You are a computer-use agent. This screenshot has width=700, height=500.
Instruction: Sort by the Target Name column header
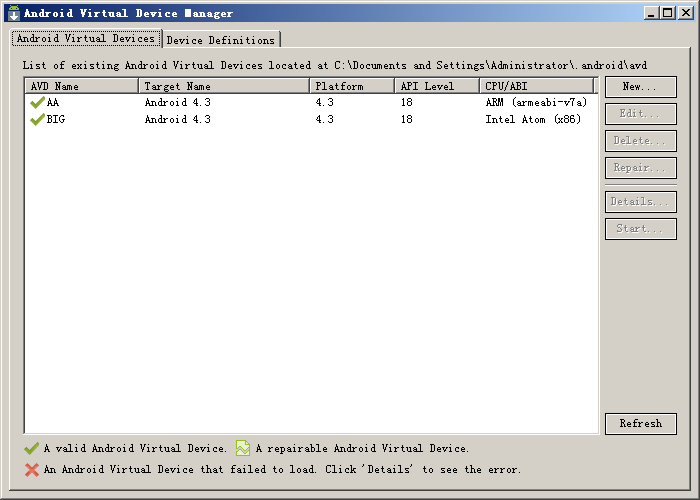(224, 86)
